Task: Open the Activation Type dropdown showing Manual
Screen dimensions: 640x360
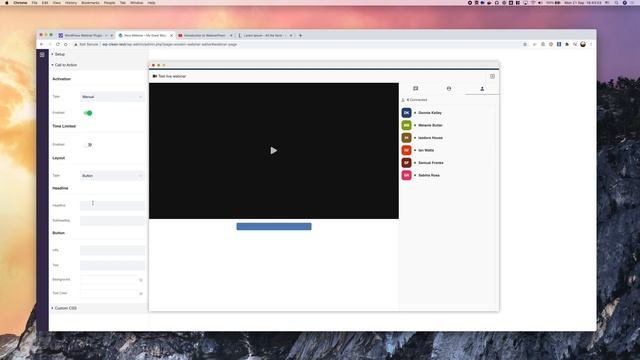Action: click(x=112, y=97)
